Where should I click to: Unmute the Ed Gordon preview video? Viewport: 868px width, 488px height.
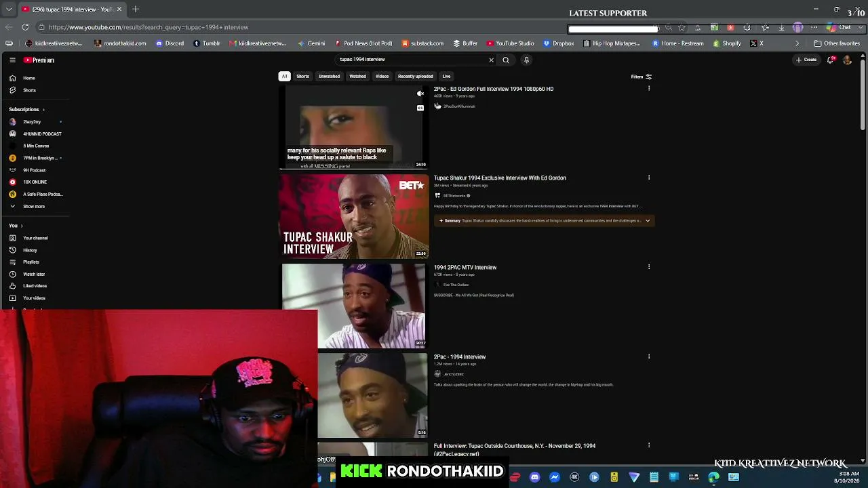point(420,94)
